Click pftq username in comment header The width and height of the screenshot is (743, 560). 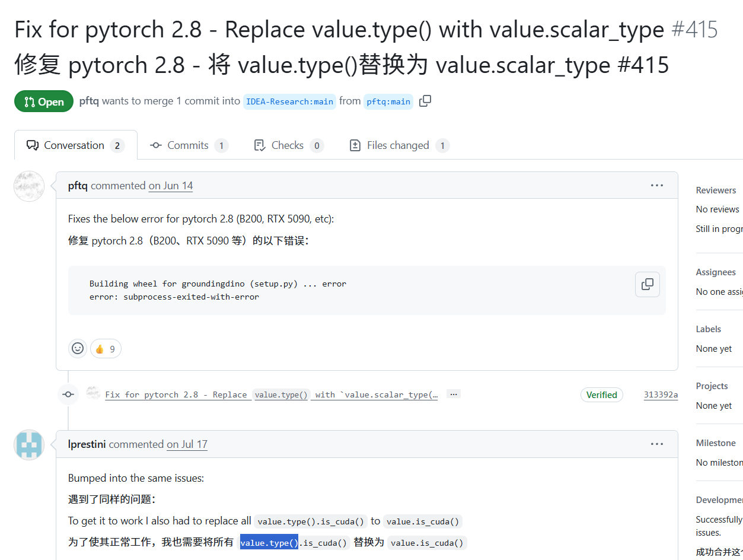pyautogui.click(x=78, y=186)
